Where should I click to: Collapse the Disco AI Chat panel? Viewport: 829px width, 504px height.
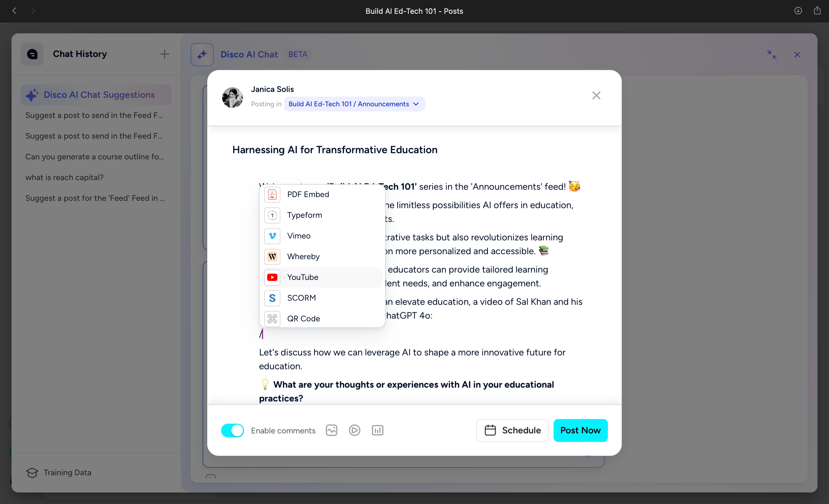coord(772,55)
